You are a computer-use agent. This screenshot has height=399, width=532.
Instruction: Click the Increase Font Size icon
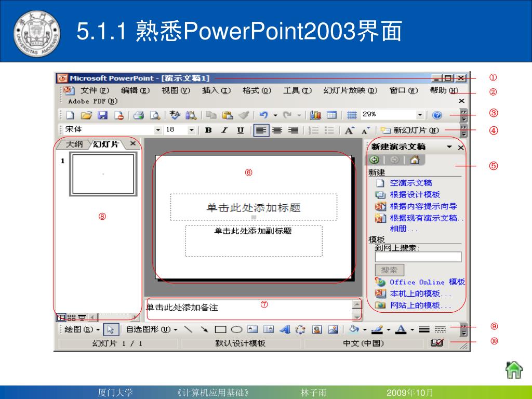(350, 130)
